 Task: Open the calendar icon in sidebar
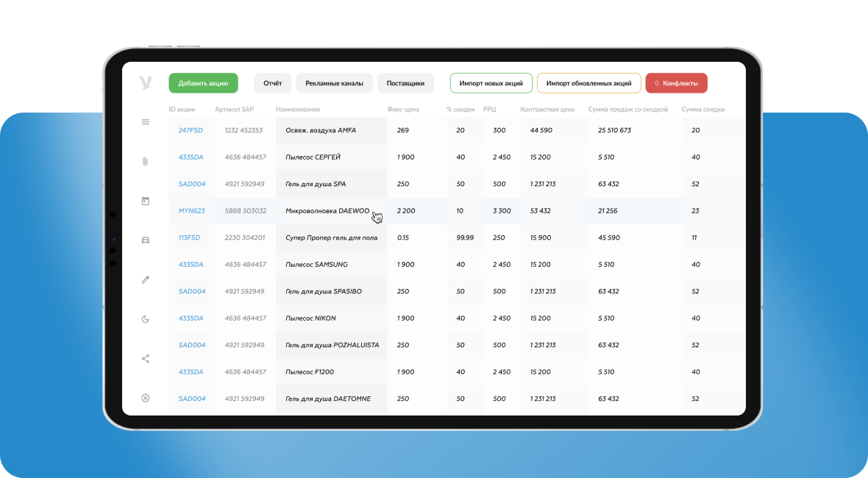point(145,201)
